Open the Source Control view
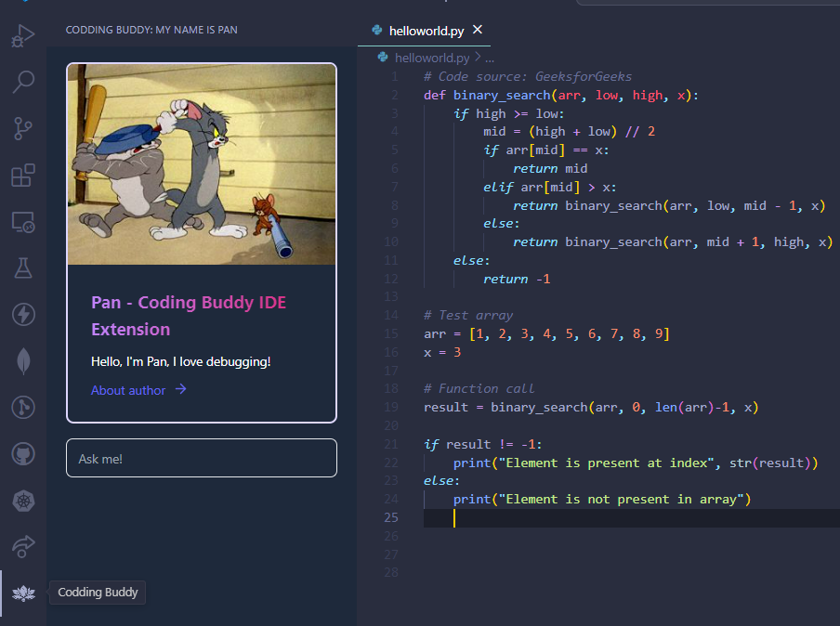This screenshot has height=626, width=840. click(23, 128)
